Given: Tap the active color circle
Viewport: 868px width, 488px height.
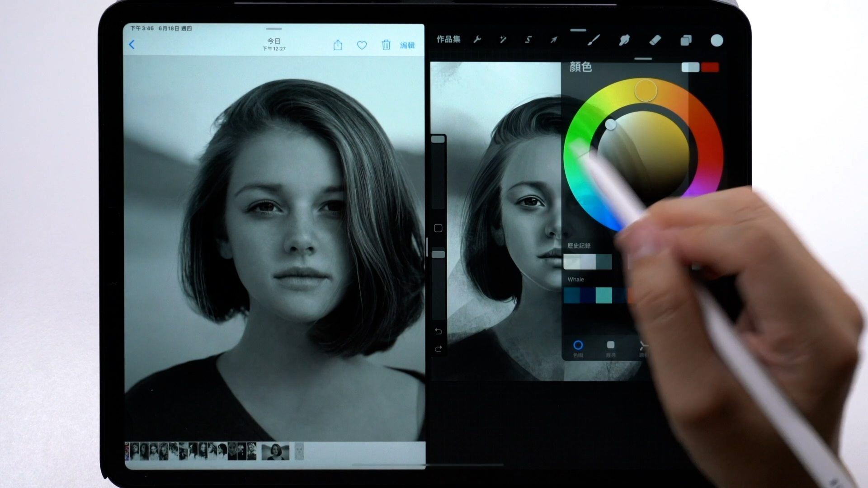Looking at the screenshot, I should point(717,40).
